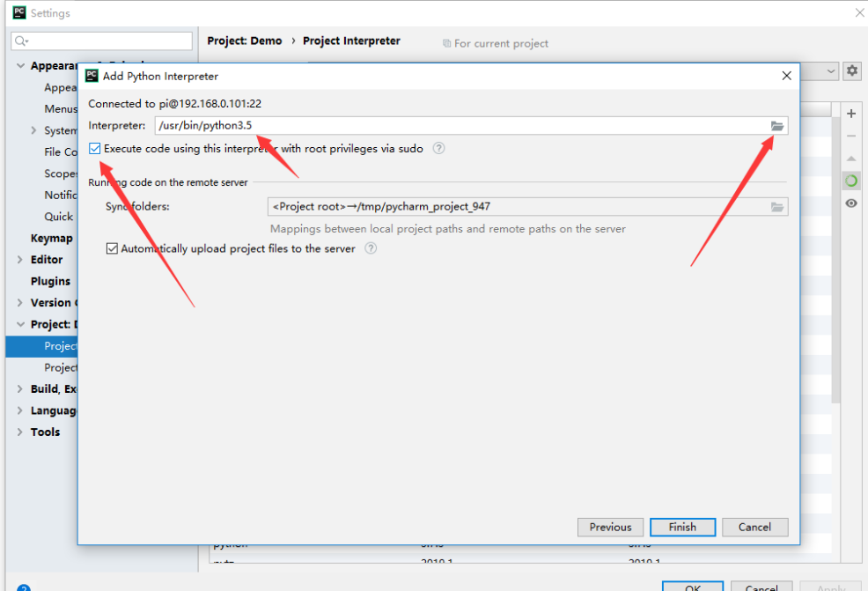Click the plus icon to install package
Image resolution: width=868 pixels, height=591 pixels.
tap(851, 114)
